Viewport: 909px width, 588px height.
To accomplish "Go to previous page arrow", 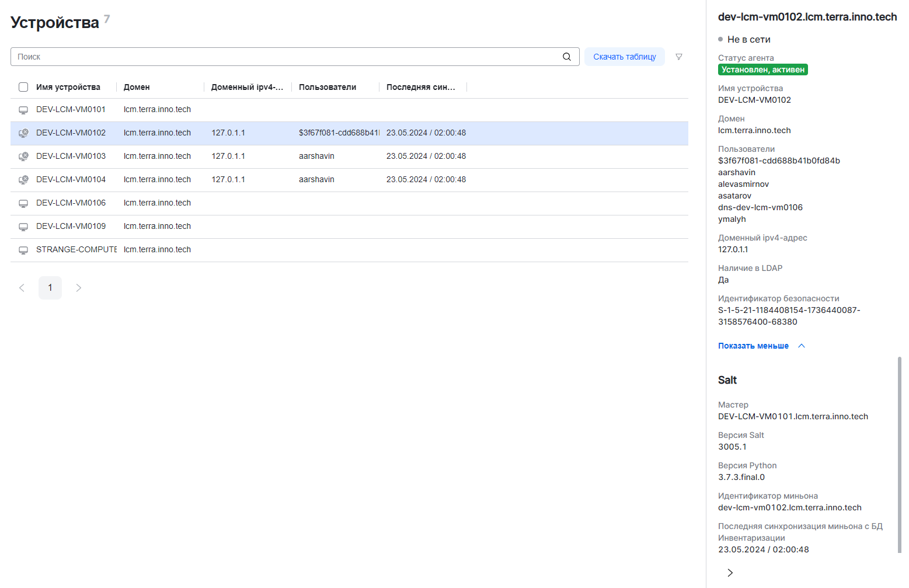I will coord(22,288).
